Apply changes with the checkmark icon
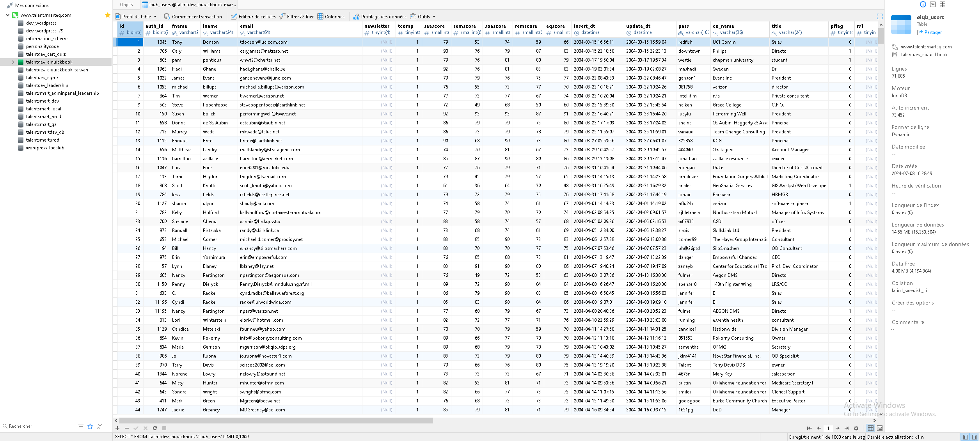This screenshot has height=441, width=980. click(136, 428)
